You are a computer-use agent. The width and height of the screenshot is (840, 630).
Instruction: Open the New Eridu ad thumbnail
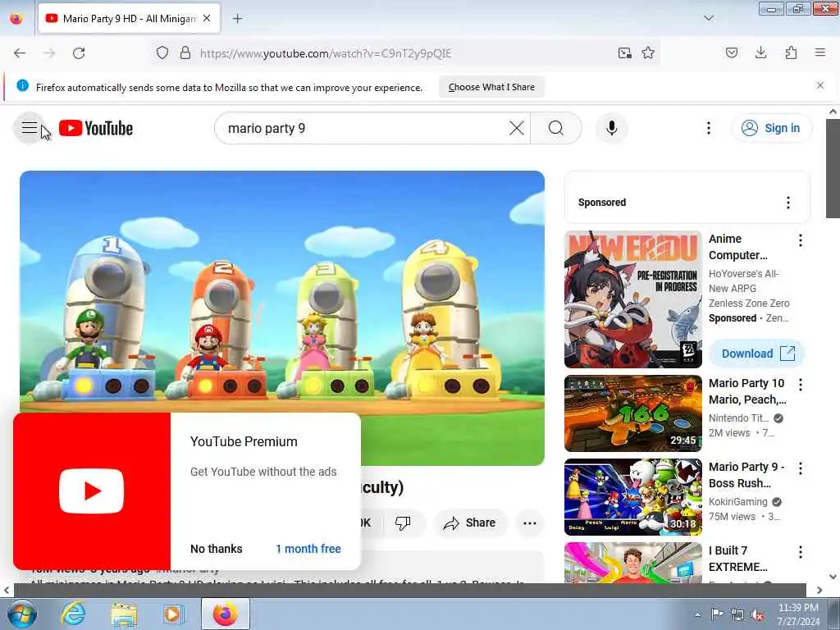[x=632, y=299]
